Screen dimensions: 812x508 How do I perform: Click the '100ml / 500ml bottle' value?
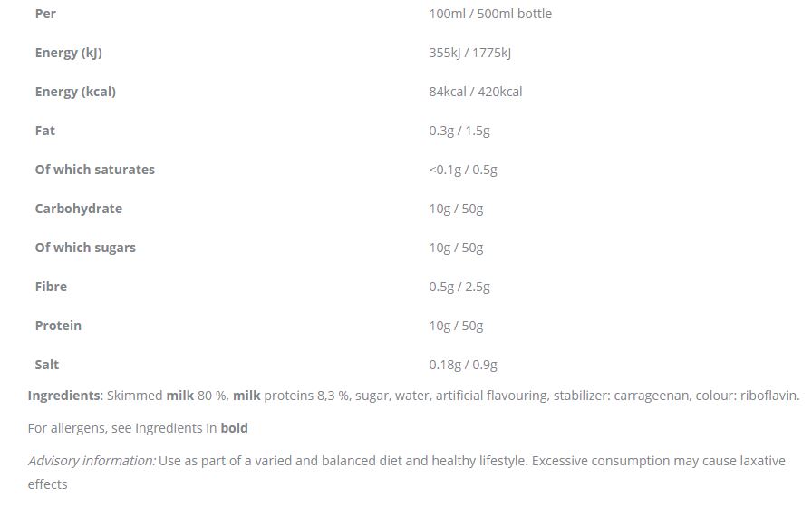coord(489,14)
